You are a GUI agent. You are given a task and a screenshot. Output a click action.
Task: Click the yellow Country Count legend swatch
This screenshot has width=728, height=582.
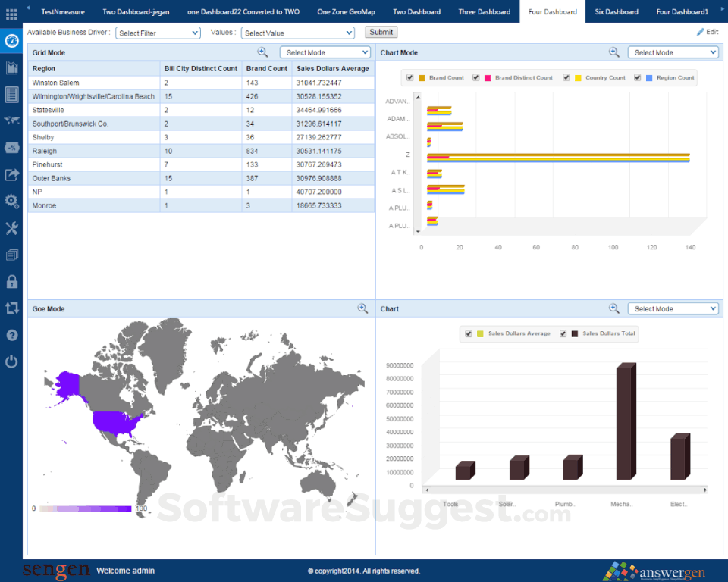tap(578, 78)
